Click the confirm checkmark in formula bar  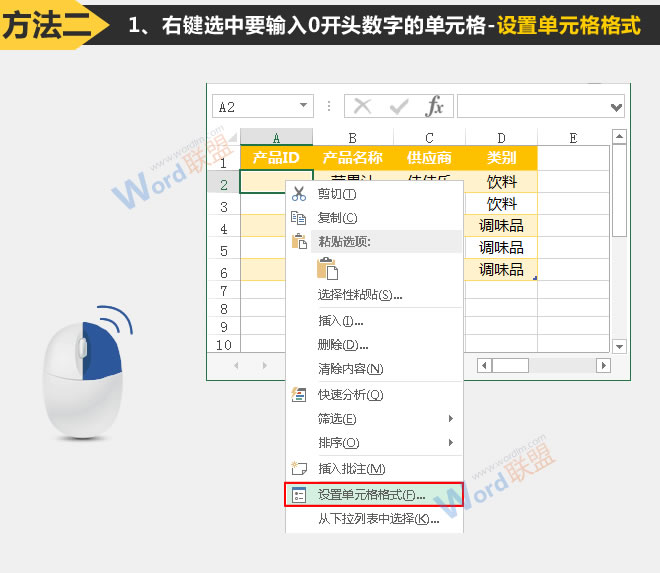399,107
